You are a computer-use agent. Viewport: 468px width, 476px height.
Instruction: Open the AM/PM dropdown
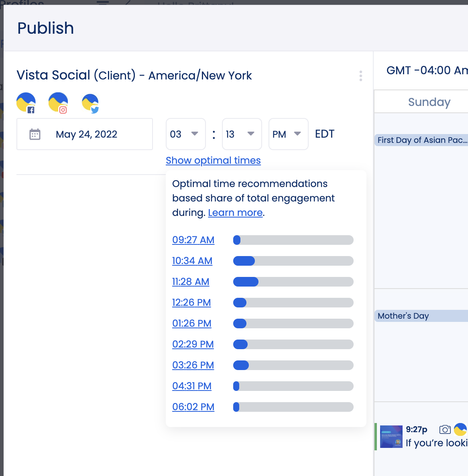[x=288, y=134]
